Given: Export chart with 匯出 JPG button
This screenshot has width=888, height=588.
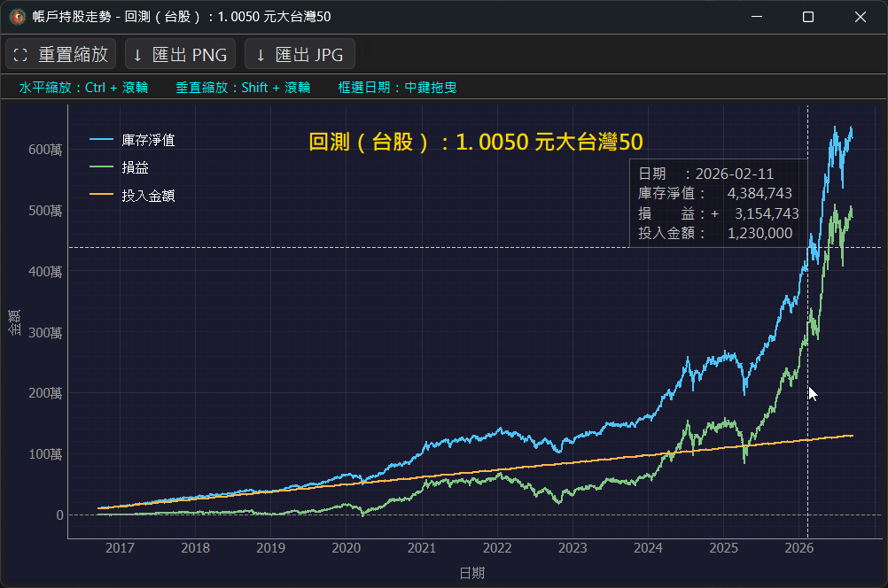Looking at the screenshot, I should 300,54.
